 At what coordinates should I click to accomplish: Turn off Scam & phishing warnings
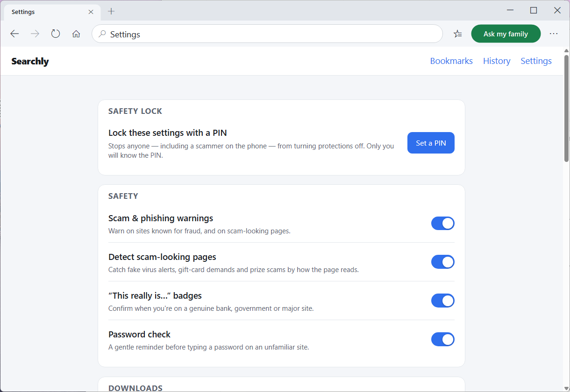pyautogui.click(x=442, y=224)
